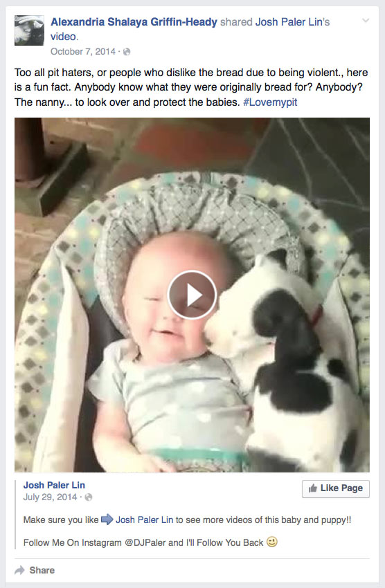The width and height of the screenshot is (385, 588).
Task: Open the October 7, 2014 timestamp
Action: (x=83, y=51)
